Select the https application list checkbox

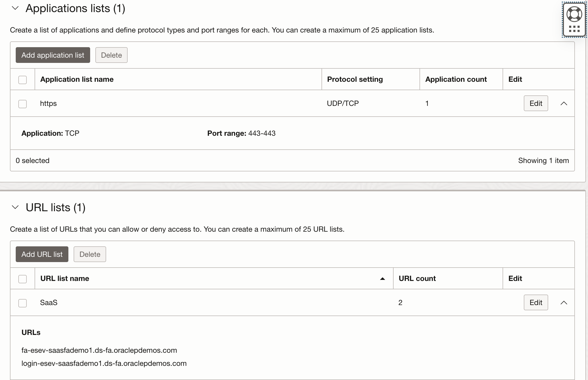[x=23, y=104]
